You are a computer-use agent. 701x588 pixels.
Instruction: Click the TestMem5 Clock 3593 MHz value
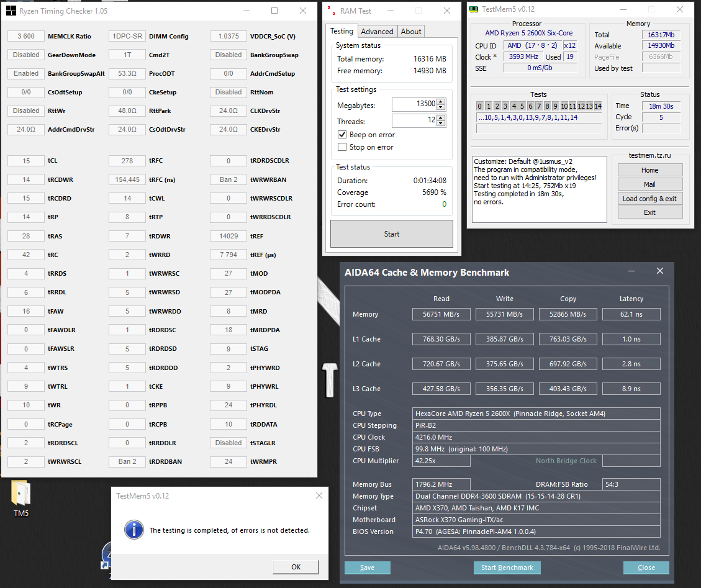click(523, 57)
